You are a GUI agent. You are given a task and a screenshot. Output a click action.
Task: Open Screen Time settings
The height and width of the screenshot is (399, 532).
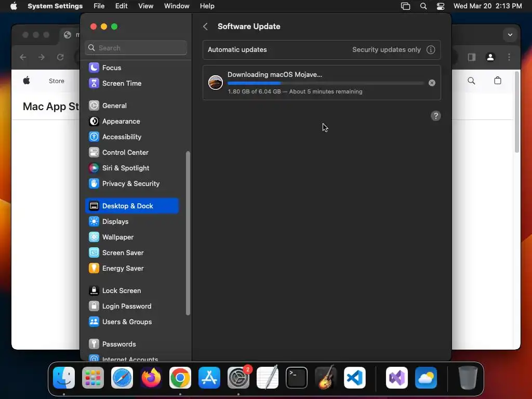[131, 83]
